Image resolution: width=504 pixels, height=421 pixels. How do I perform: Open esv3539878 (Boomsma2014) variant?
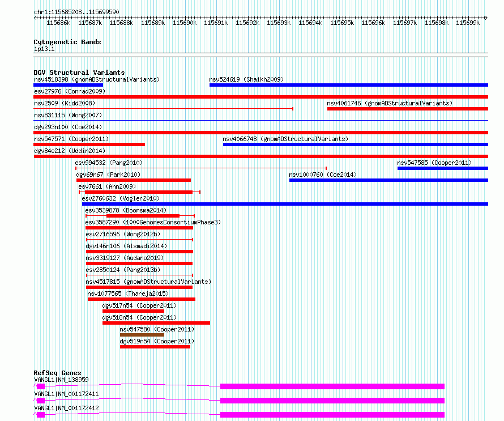tap(140, 216)
